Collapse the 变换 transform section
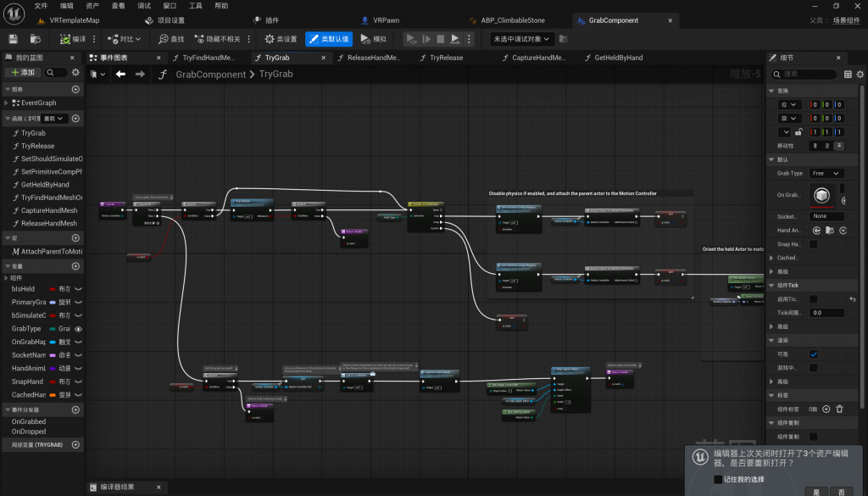The image size is (868, 496). (x=771, y=91)
